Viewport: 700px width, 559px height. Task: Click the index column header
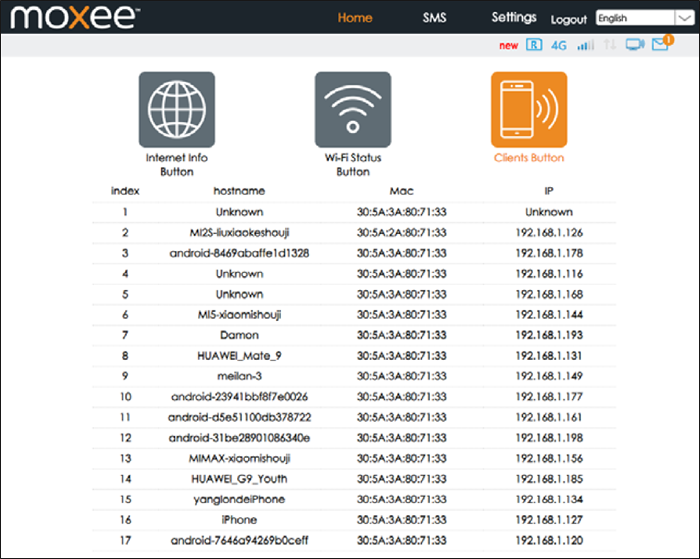tap(125, 191)
